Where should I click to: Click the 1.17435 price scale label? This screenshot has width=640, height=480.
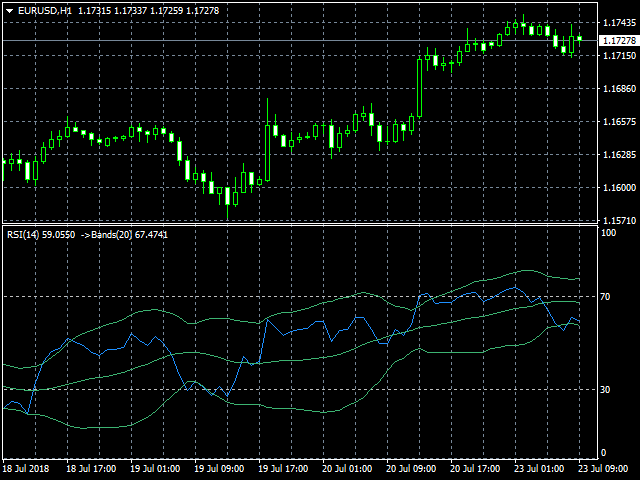619,22
